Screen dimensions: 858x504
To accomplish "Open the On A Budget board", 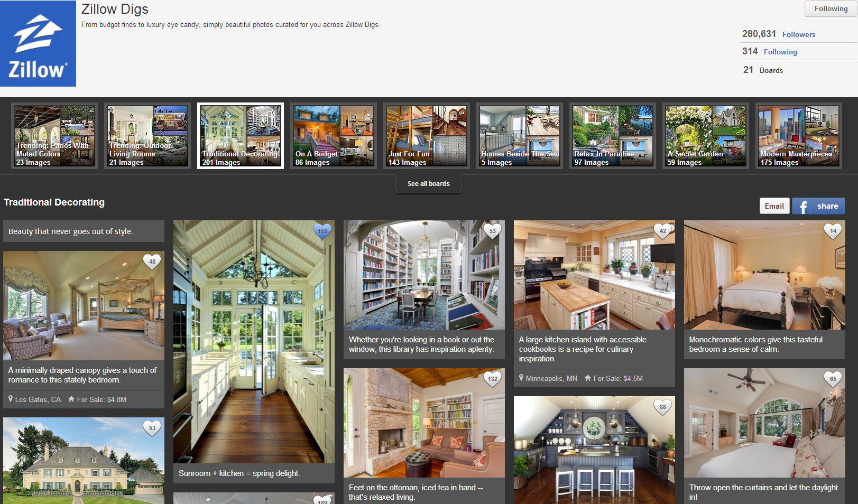I will 334,136.
